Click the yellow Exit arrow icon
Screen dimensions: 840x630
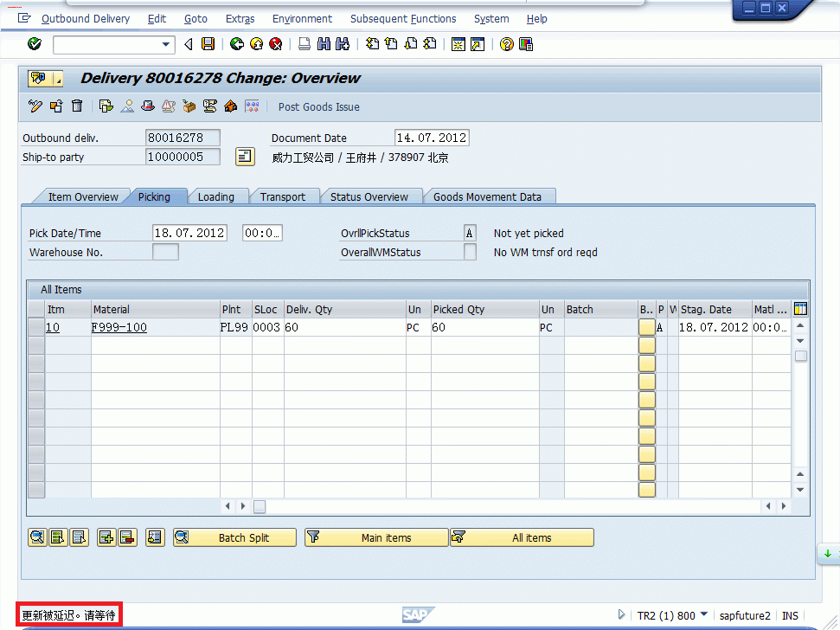tap(257, 44)
